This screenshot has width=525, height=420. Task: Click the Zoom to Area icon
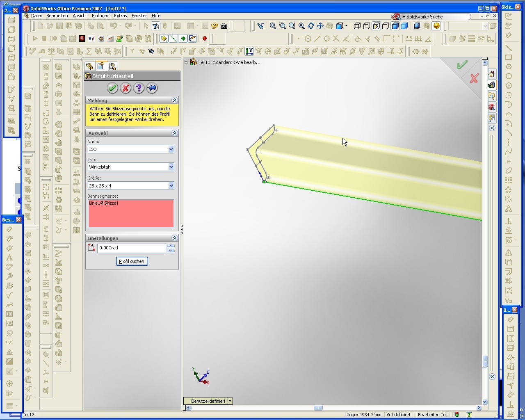[x=282, y=26]
